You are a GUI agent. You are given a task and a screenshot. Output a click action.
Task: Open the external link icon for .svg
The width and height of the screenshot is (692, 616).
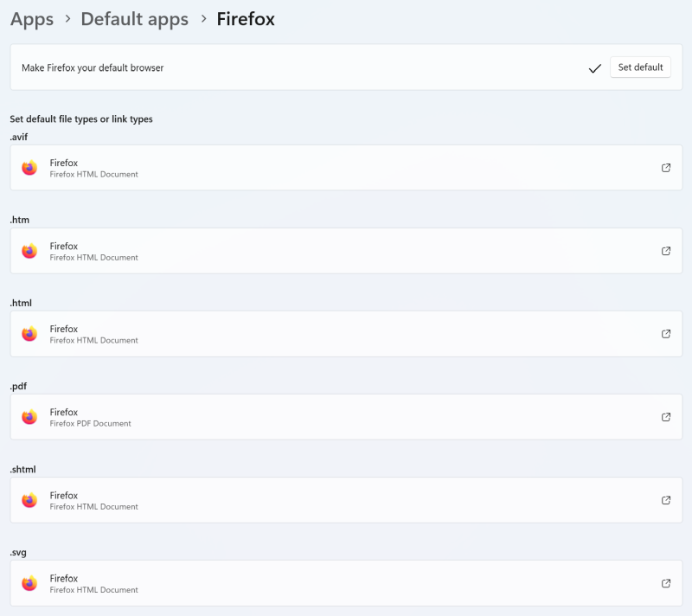(x=666, y=583)
